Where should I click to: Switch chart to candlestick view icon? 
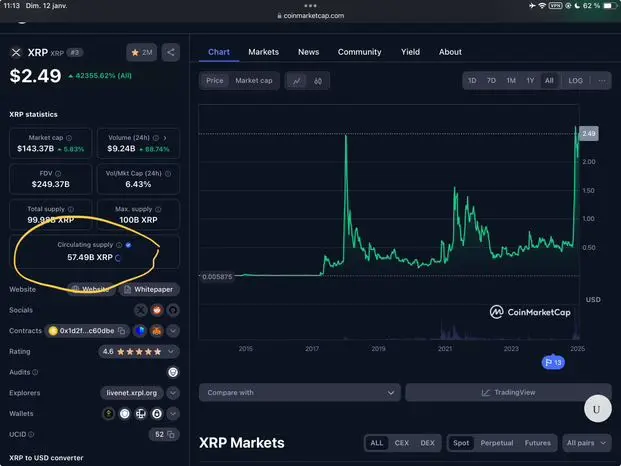point(318,81)
